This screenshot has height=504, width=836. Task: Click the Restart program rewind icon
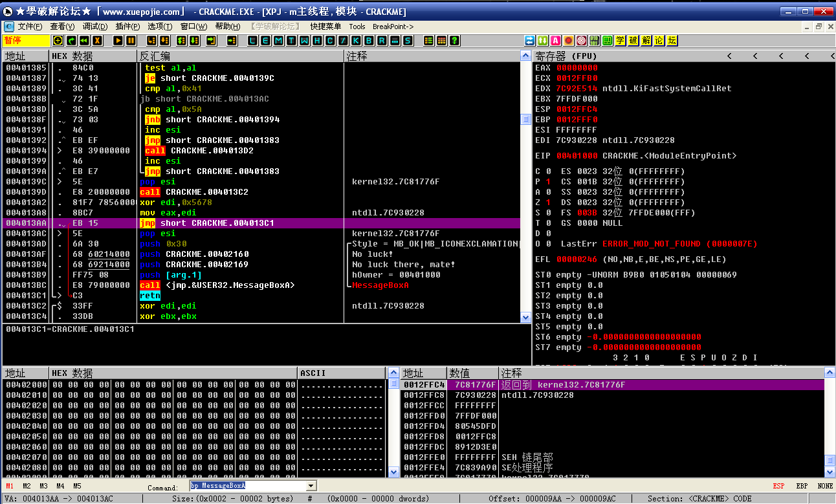pyautogui.click(x=84, y=41)
